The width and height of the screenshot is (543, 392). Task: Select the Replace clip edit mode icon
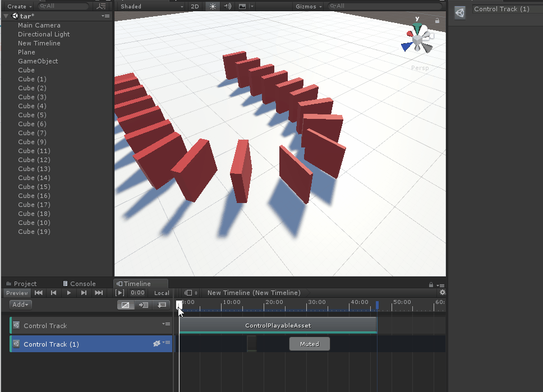tap(162, 305)
